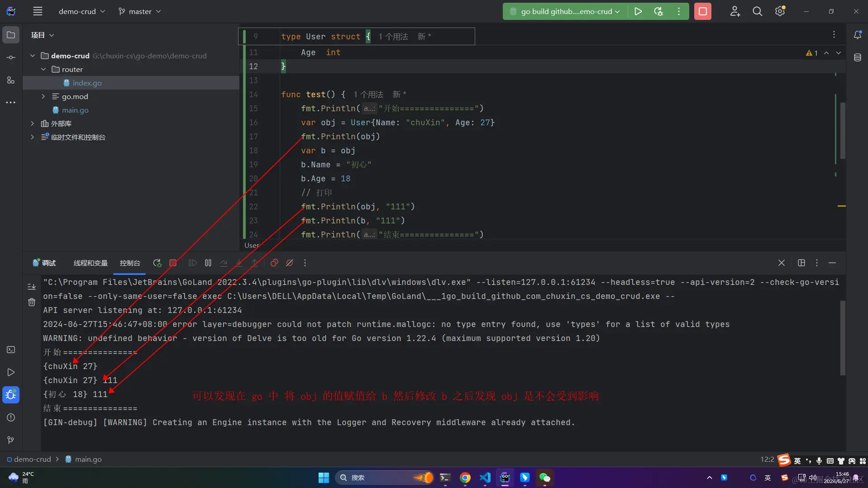Collapse the demo-crud root folder

tap(33, 56)
